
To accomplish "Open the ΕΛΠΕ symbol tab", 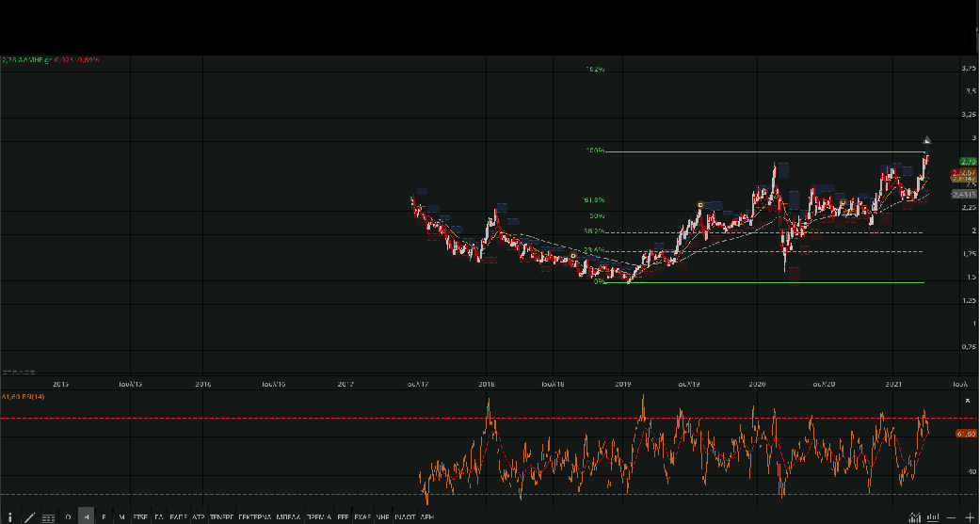I will click(x=179, y=516).
